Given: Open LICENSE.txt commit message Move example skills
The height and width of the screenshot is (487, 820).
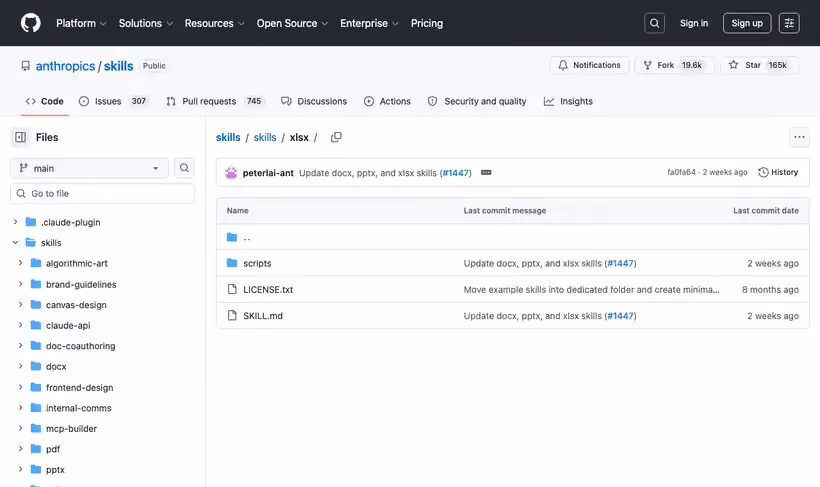Looking at the screenshot, I should [591, 289].
